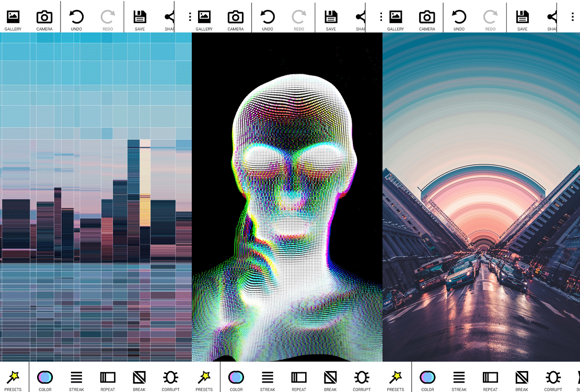This screenshot has height=392, width=580.
Task: Save the glitched alien head image
Action: click(331, 20)
